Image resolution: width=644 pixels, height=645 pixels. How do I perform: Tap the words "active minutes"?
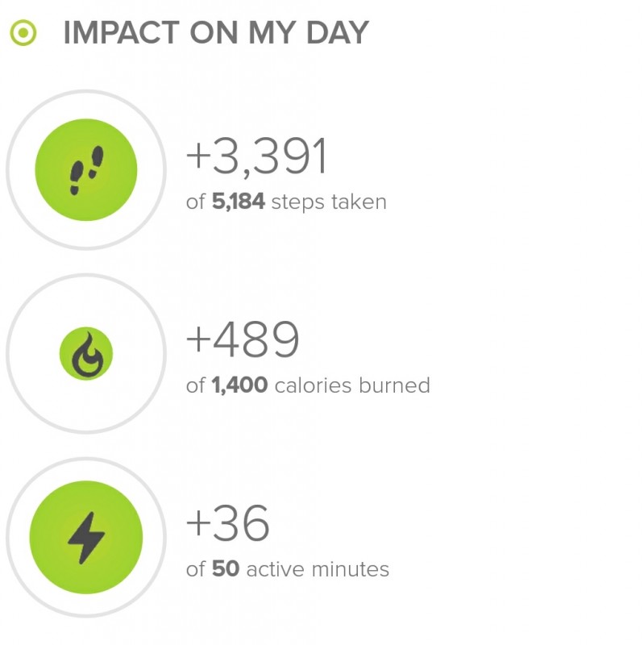[318, 569]
